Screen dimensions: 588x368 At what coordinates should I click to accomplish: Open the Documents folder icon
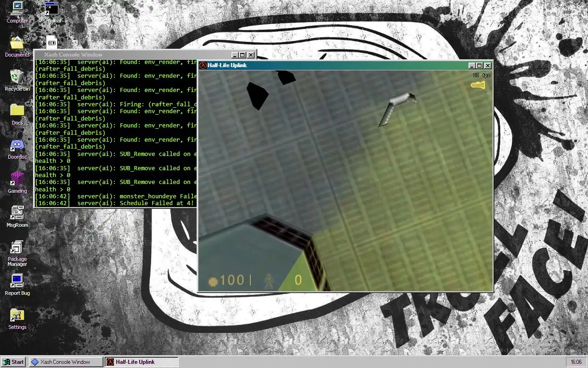pos(17,46)
